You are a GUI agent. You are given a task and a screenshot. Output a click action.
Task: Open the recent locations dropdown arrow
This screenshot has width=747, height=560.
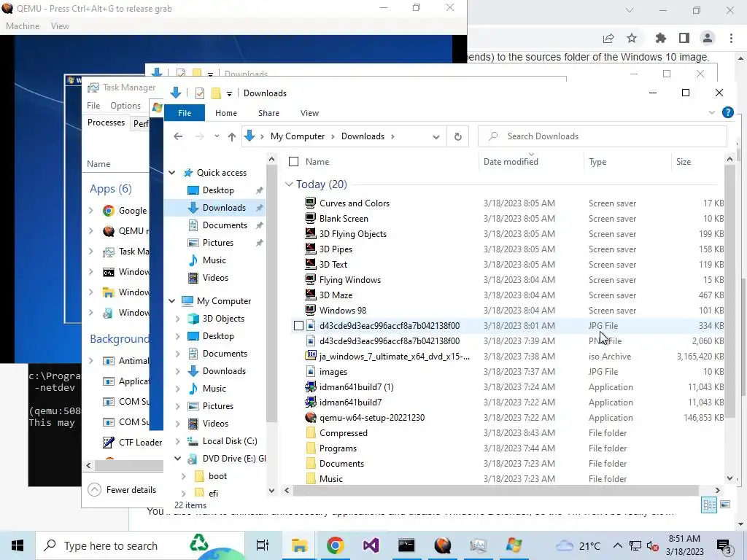(x=217, y=136)
